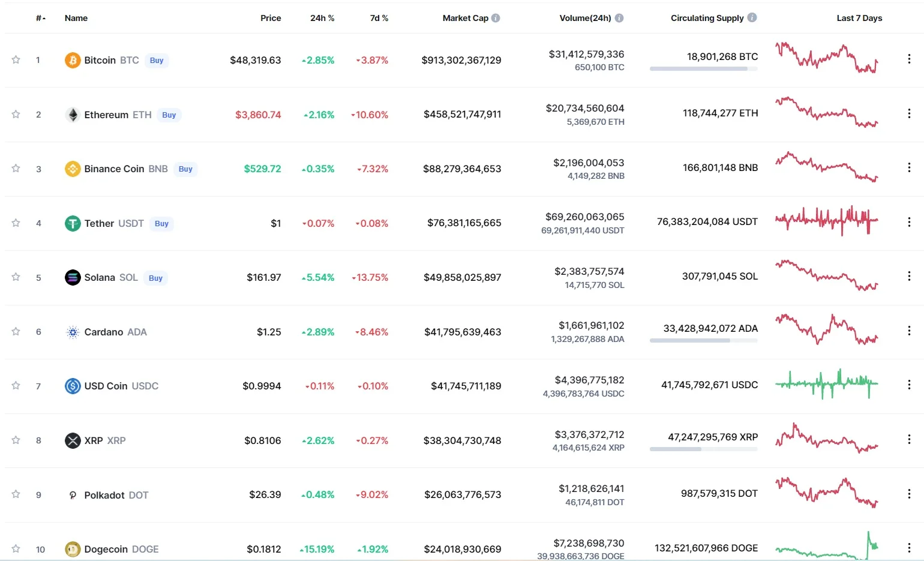Click the XRP logo icon

[73, 440]
